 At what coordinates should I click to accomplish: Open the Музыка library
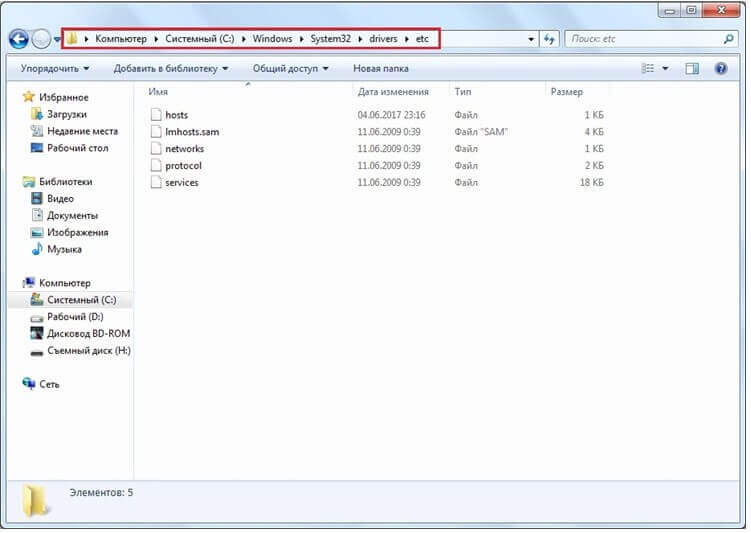(x=64, y=249)
